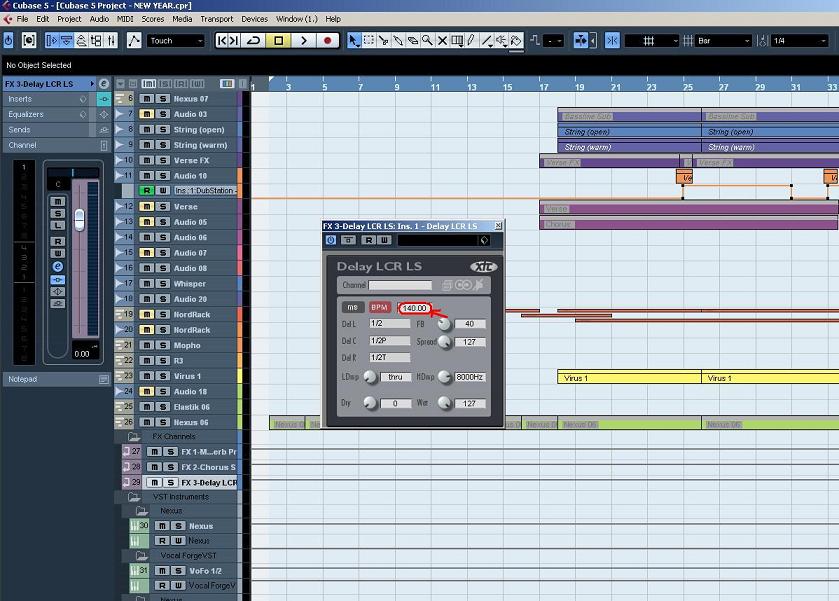Open the snap type grid dropdown
Viewport: 839px width, 601px height.
[x=652, y=41]
